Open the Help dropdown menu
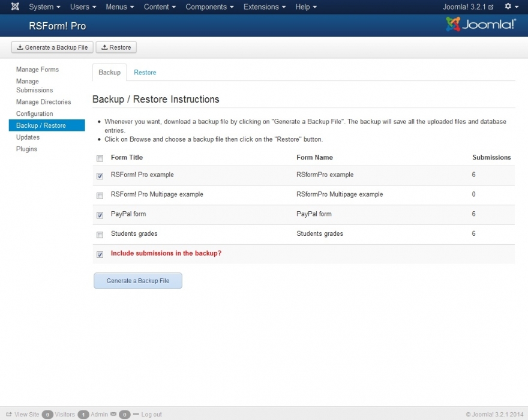Screen dimensions: 528x420 306,7
